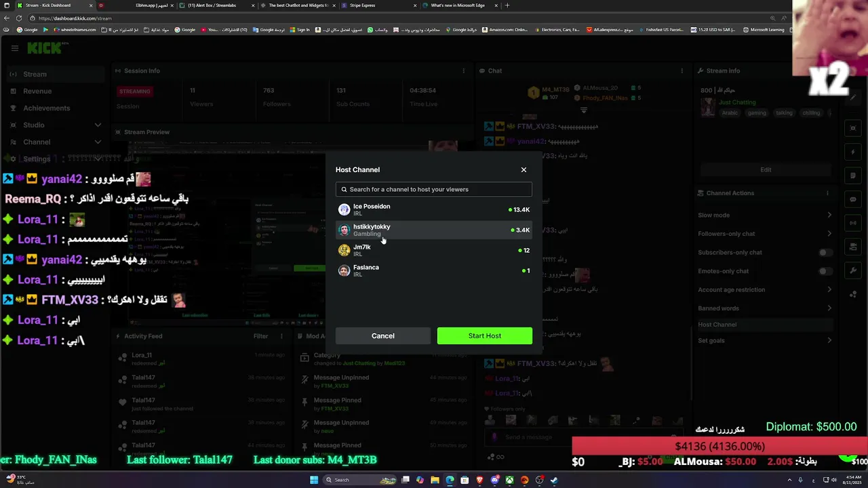Pick Jm7lk channel from host list
Image resolution: width=868 pixels, height=488 pixels.
click(x=433, y=250)
